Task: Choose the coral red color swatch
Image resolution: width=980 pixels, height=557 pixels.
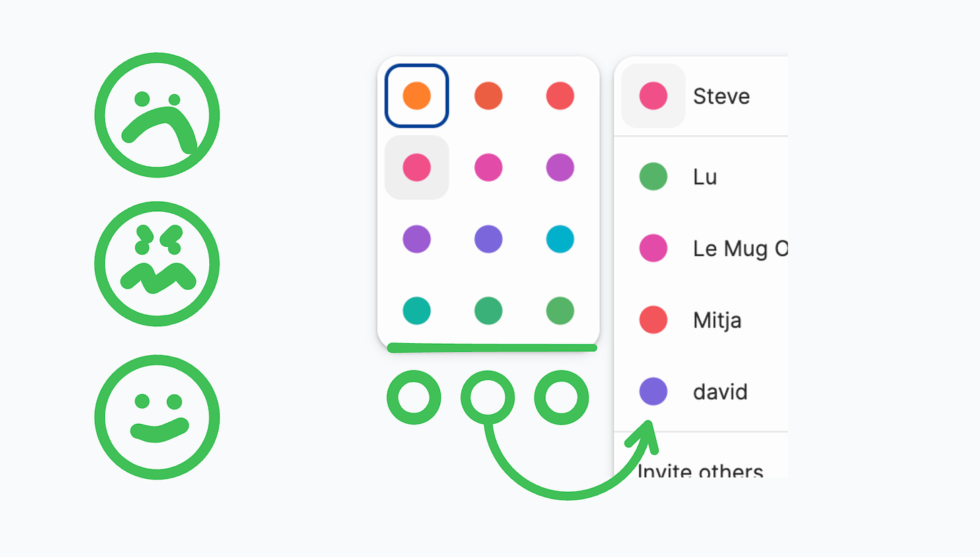Action: pos(560,96)
